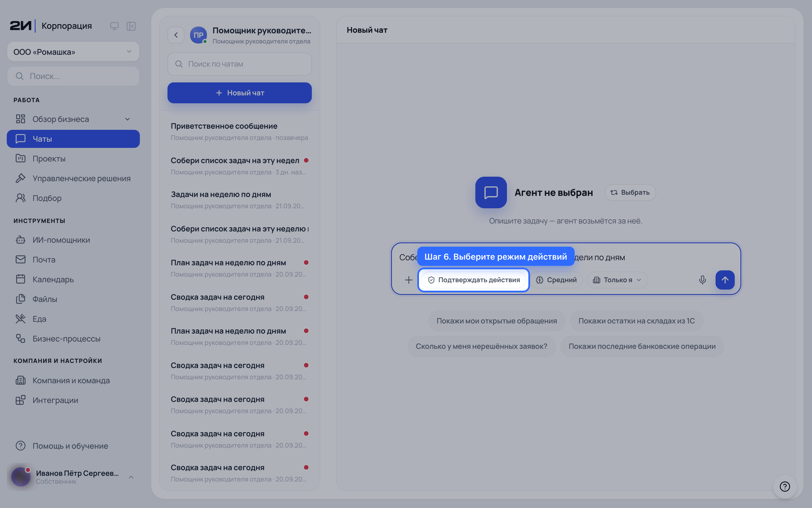Screen dimensions: 812x508
Task: Open Подбор menu item
Action: click(x=73, y=198)
